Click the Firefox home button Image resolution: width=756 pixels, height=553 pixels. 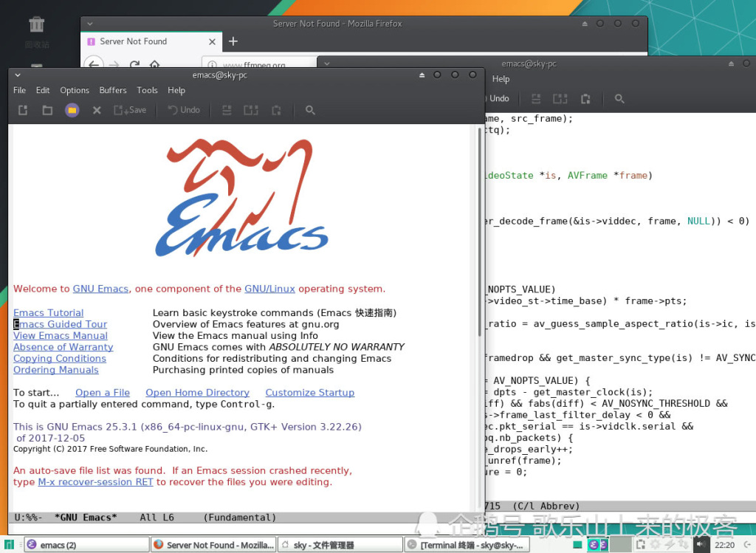(154, 64)
